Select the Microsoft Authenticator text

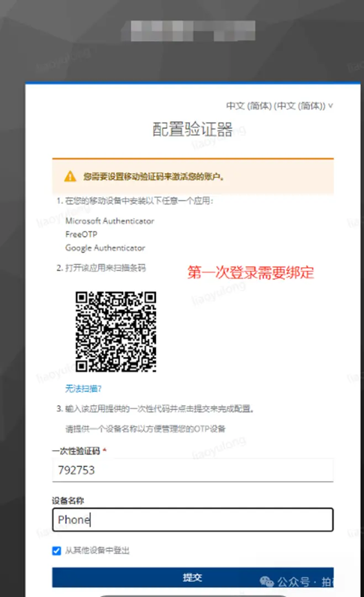click(110, 221)
